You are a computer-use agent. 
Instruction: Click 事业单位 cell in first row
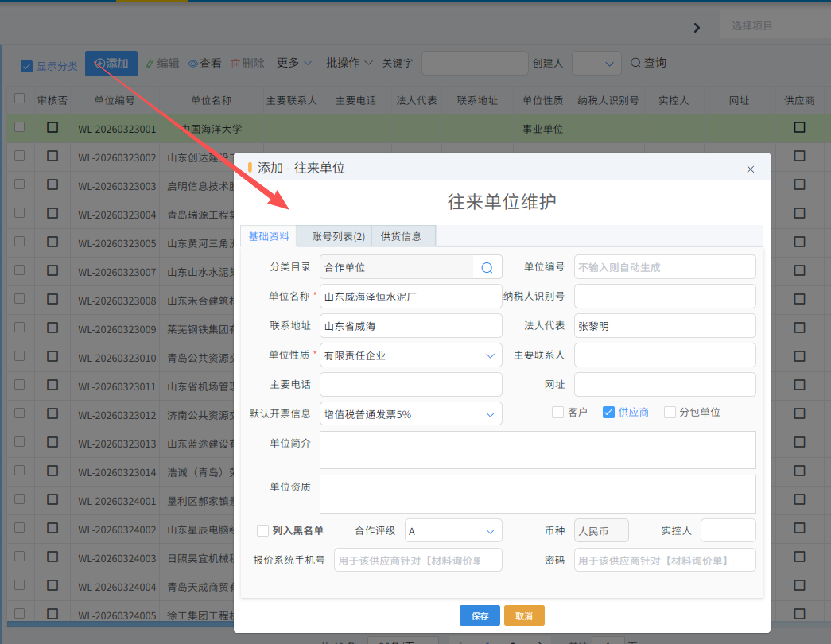pyautogui.click(x=542, y=130)
